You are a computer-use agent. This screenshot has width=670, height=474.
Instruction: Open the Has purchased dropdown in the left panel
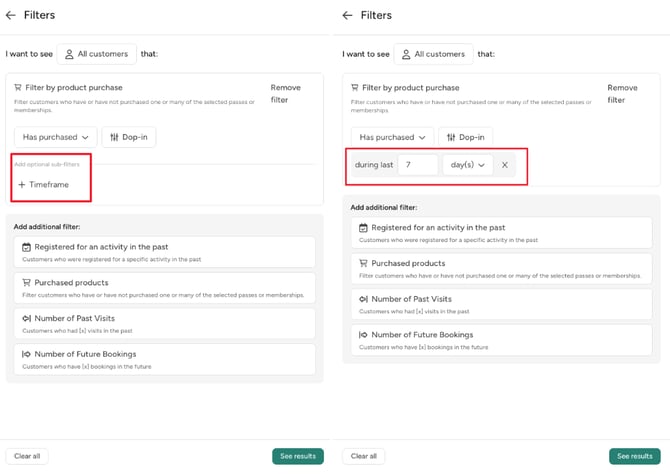[55, 137]
